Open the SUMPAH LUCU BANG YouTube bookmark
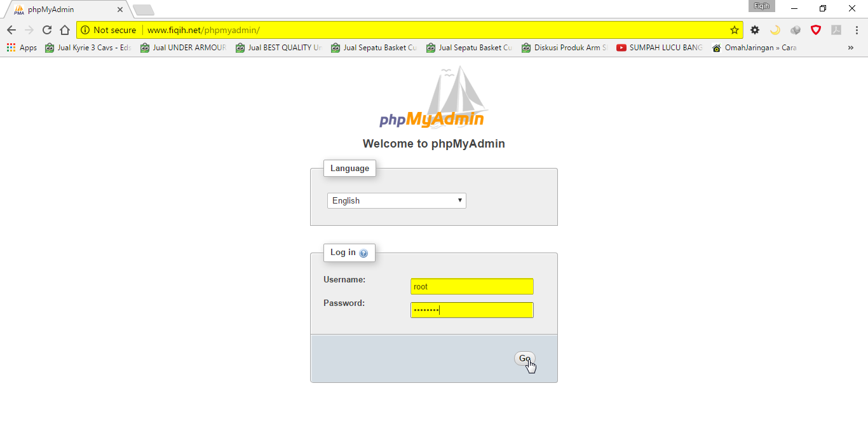Screen dimensions: 868x423 660,48
